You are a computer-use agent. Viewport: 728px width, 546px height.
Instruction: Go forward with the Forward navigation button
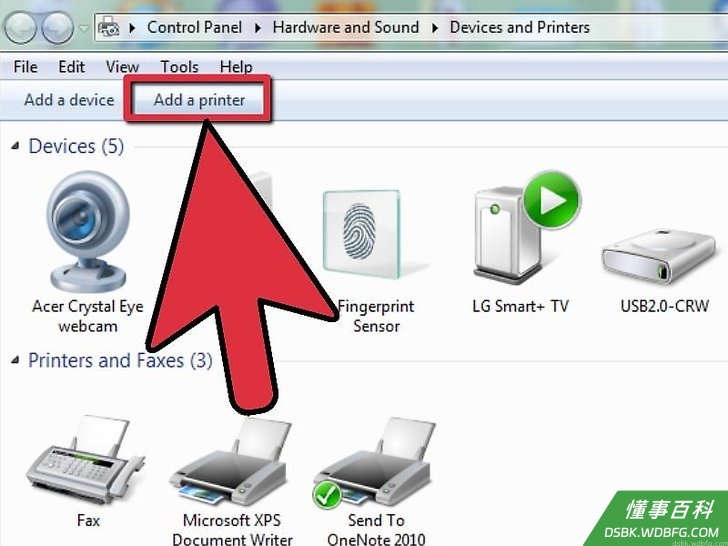coord(58,27)
